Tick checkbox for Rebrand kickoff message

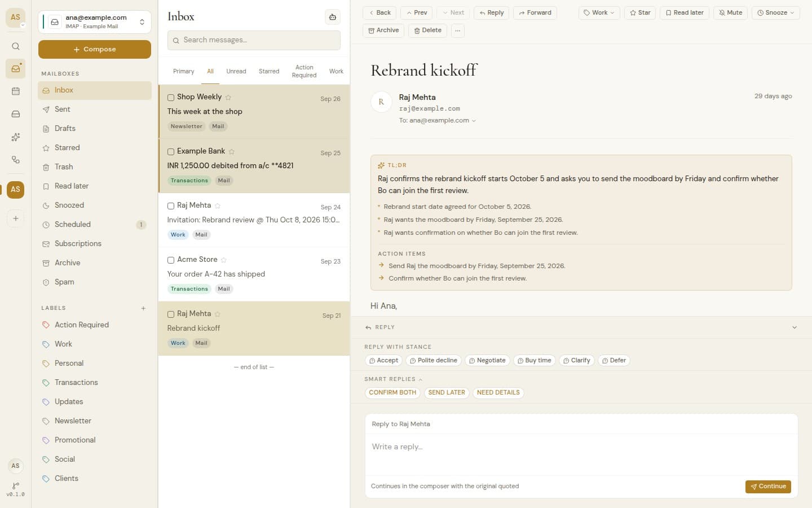tap(171, 314)
